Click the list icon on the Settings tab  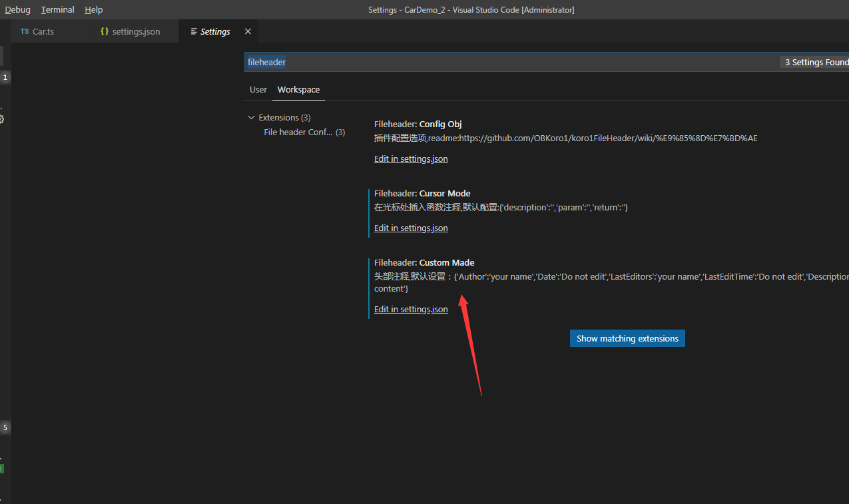[194, 31]
